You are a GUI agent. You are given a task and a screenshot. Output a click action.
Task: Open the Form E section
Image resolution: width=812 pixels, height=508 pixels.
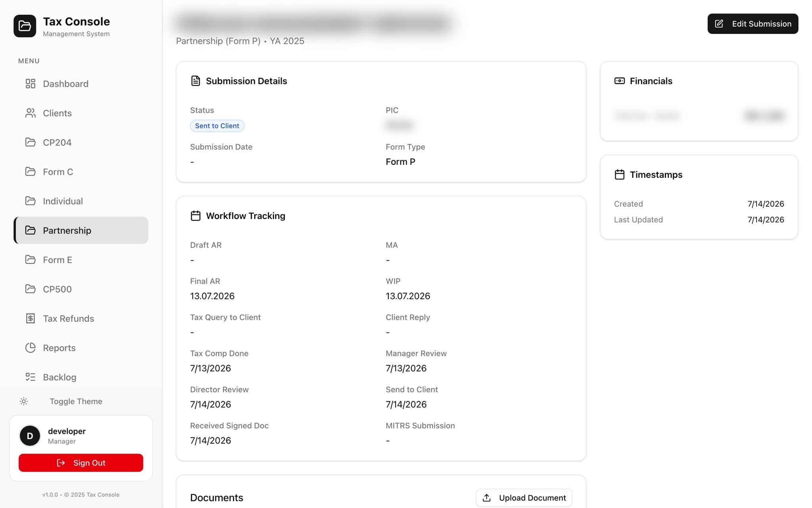(81, 260)
